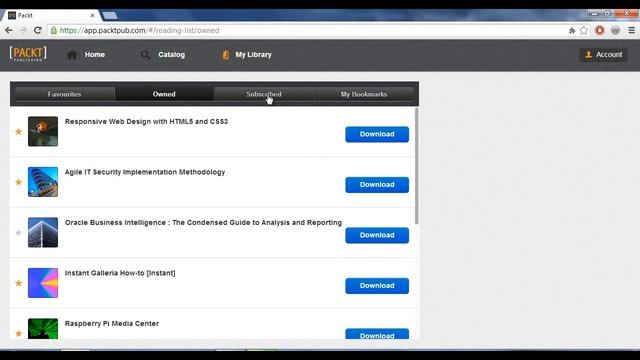This screenshot has height=360, width=640.
Task: Click the grey round extension icon
Action: (616, 30)
